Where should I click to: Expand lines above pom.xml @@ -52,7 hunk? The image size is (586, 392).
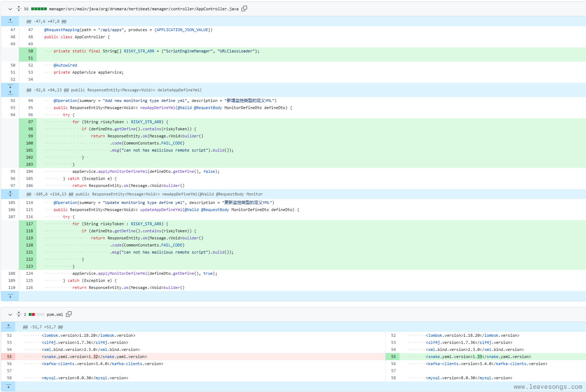click(x=9, y=327)
